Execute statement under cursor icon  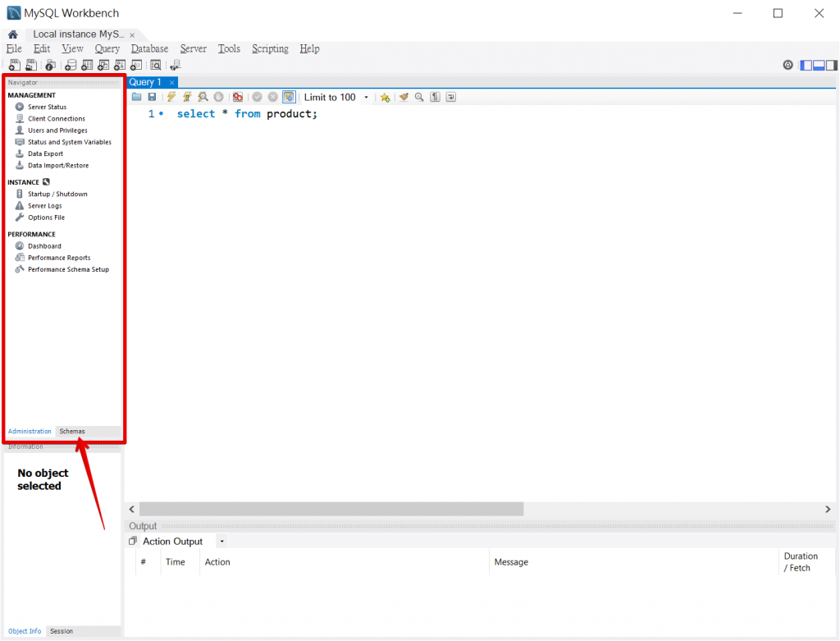187,97
